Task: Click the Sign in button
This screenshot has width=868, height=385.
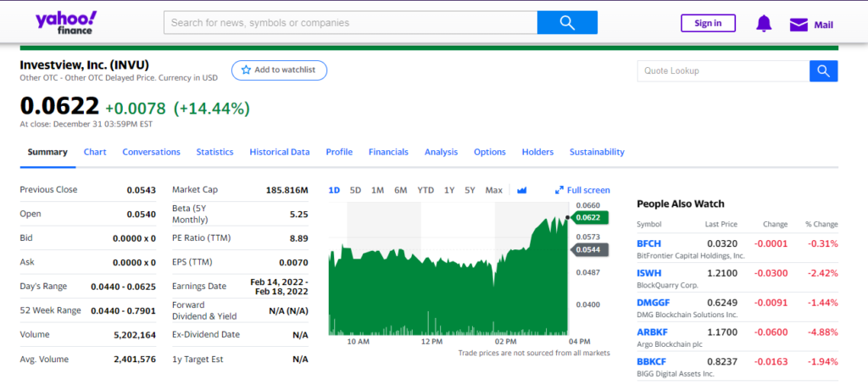Action: (x=708, y=23)
